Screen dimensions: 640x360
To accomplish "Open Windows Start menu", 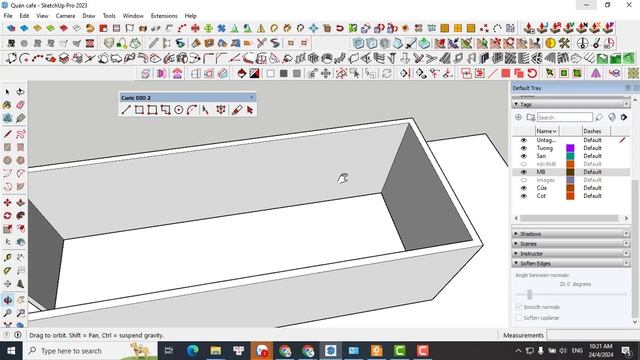I will click(11, 351).
